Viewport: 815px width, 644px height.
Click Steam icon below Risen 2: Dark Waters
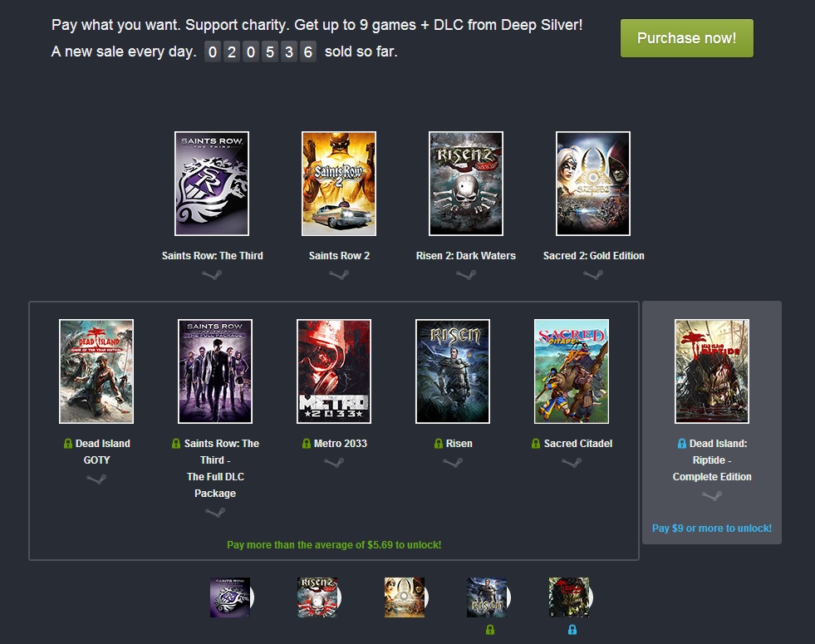(466, 275)
